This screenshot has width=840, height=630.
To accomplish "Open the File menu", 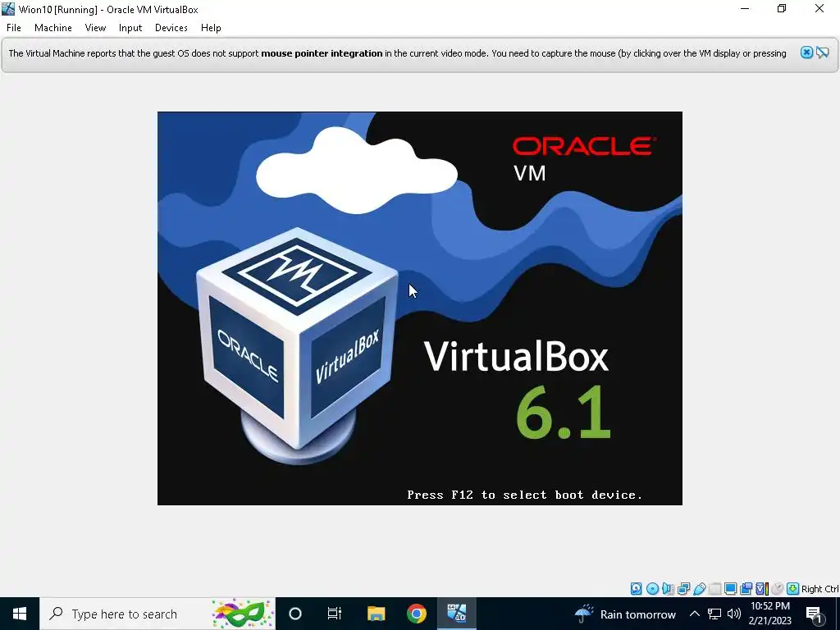I will pyautogui.click(x=14, y=28).
